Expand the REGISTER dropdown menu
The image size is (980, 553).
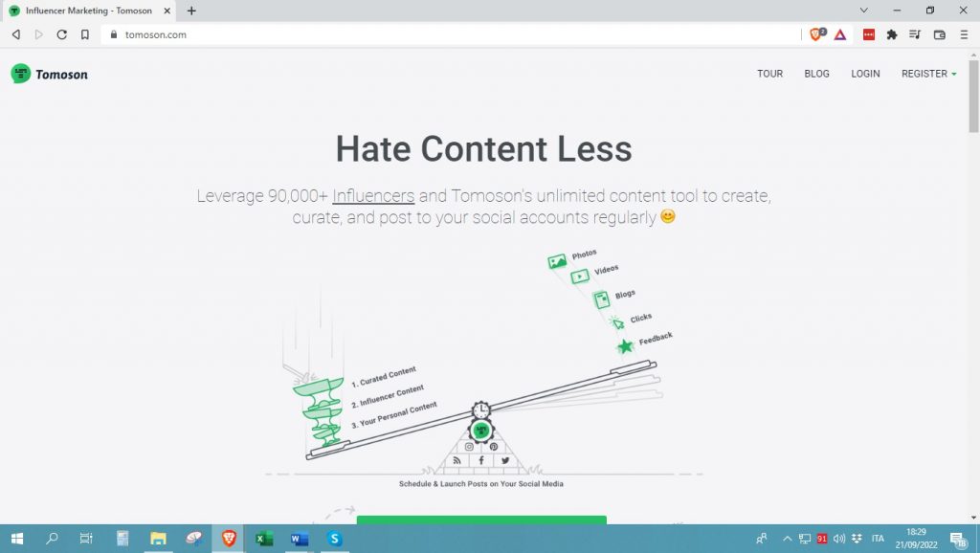pyautogui.click(x=928, y=74)
